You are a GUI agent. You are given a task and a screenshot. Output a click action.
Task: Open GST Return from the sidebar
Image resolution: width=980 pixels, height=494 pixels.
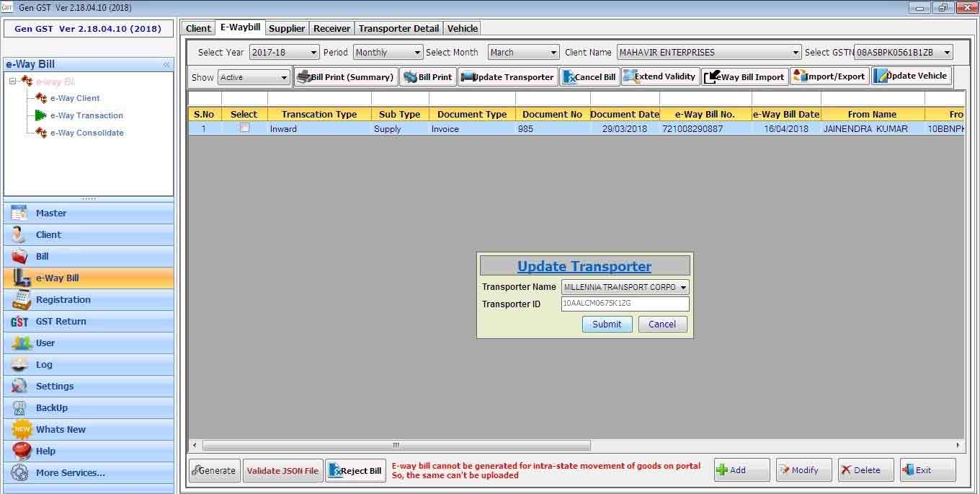tap(61, 322)
